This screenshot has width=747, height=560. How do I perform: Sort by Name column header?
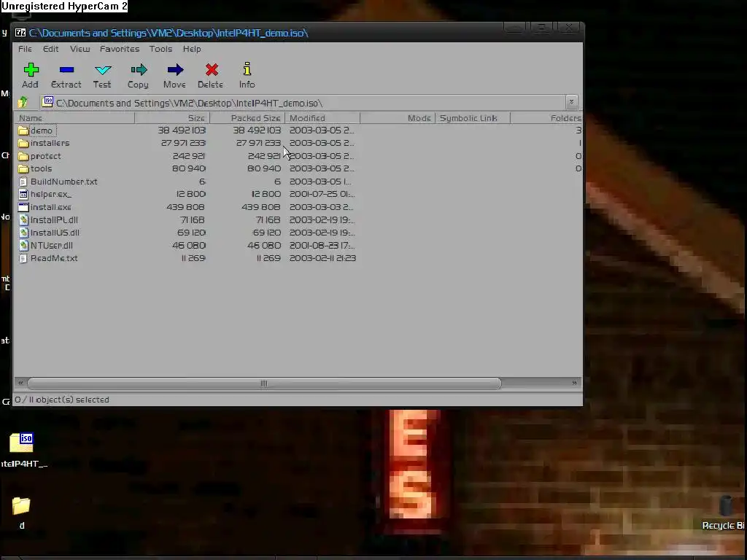point(75,118)
